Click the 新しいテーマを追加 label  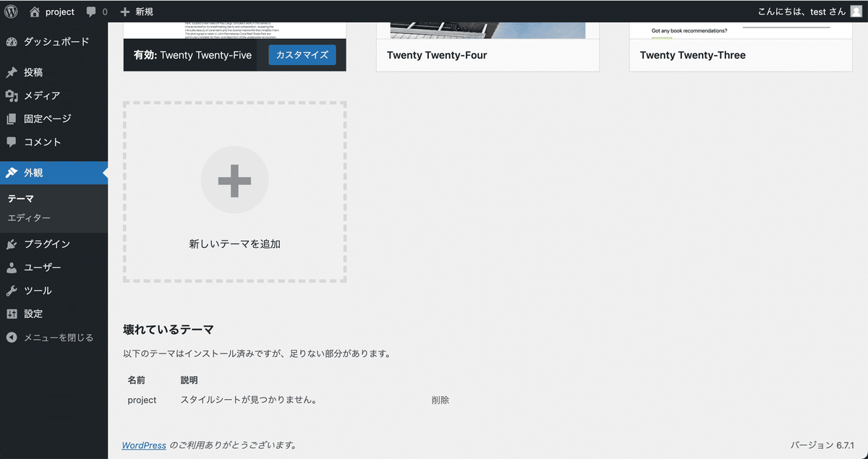click(x=234, y=244)
